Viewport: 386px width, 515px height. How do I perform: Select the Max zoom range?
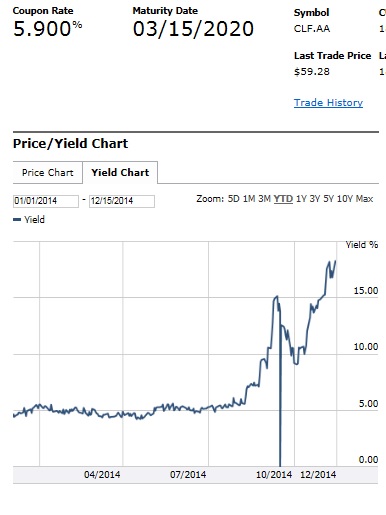tap(364, 199)
